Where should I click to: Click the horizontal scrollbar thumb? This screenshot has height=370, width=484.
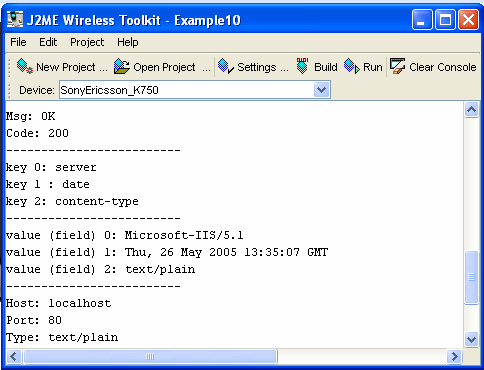tap(150, 357)
